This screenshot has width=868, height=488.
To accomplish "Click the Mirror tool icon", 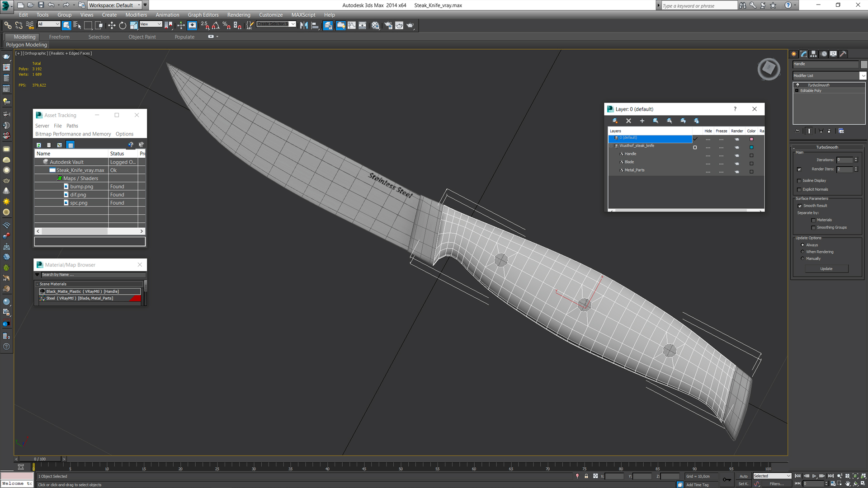I will click(304, 26).
